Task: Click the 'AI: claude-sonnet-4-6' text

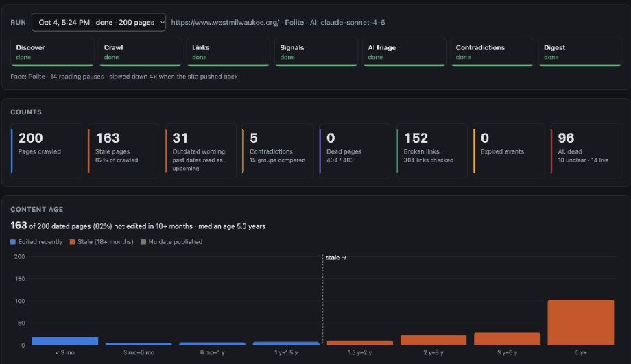Action: pyautogui.click(x=347, y=23)
